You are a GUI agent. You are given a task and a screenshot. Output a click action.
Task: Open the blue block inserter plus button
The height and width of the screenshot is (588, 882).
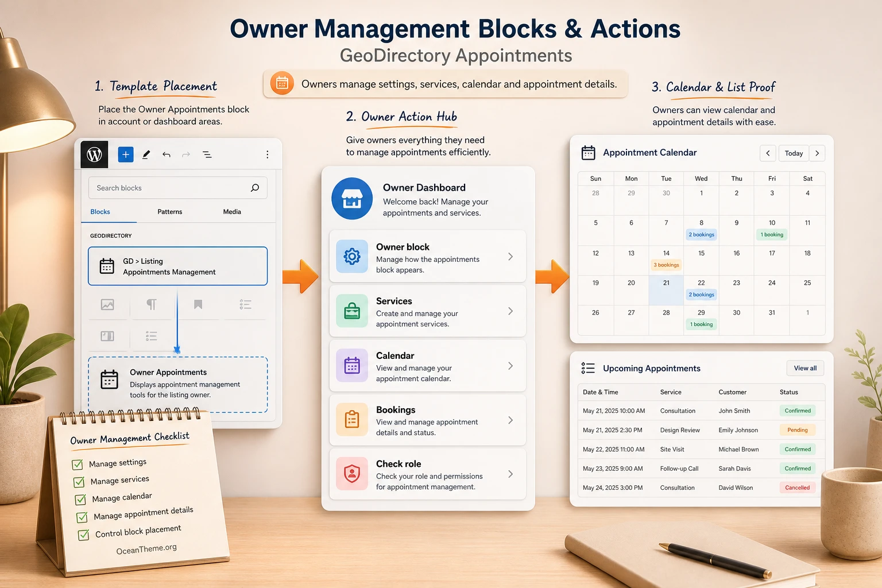point(126,154)
